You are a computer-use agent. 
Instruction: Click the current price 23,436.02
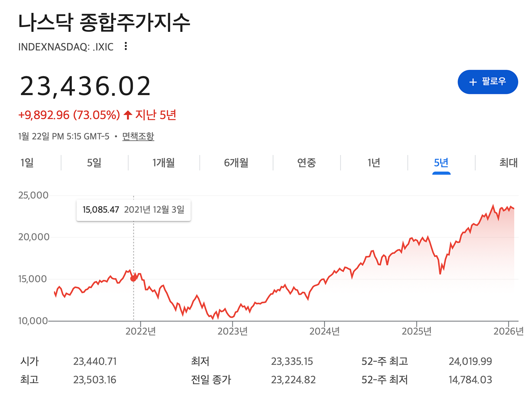(85, 86)
